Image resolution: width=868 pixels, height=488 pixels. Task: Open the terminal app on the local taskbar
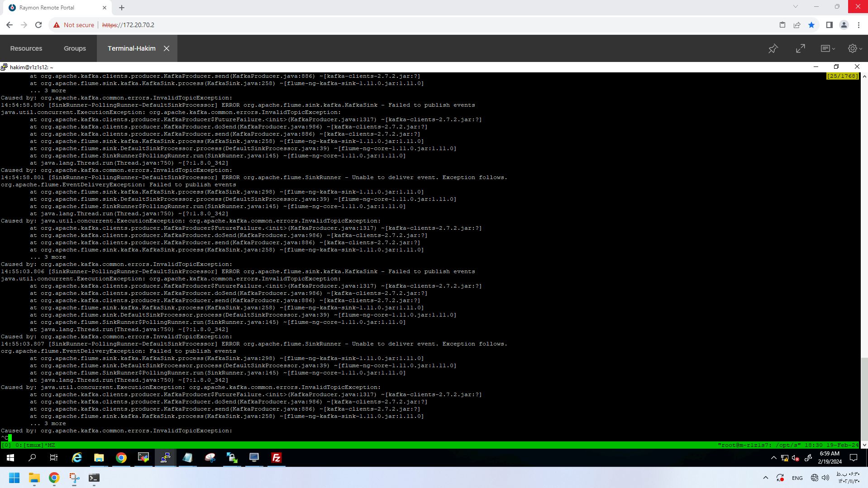pos(94,478)
